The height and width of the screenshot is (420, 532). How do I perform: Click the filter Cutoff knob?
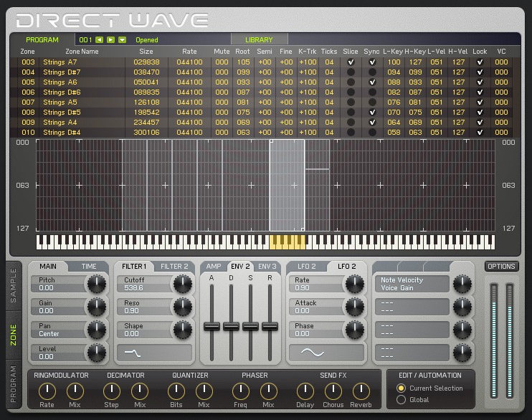tap(183, 284)
